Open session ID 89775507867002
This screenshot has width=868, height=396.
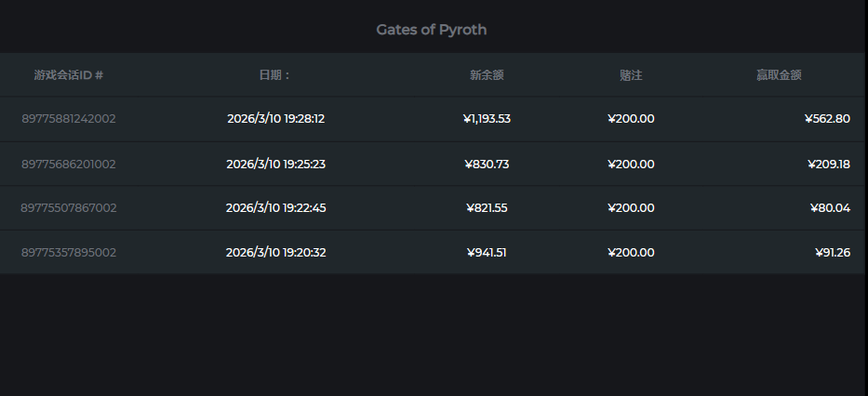(69, 208)
